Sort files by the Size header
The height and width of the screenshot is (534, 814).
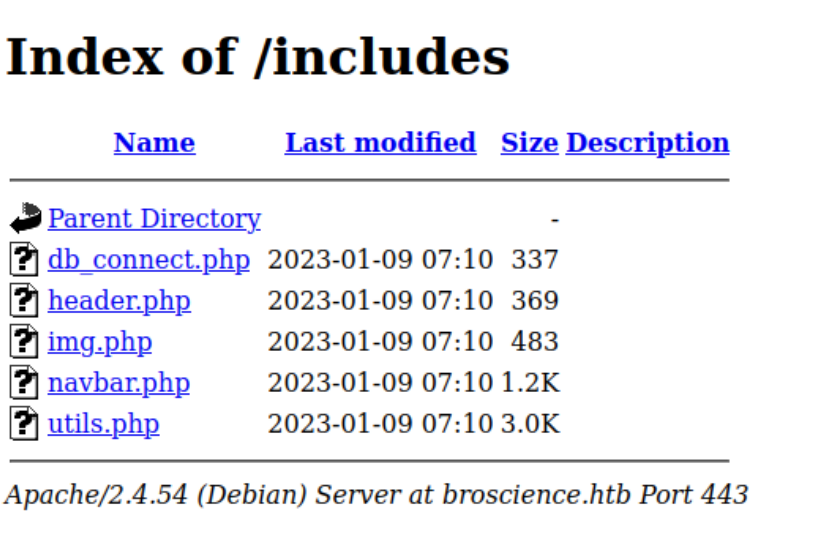529,143
